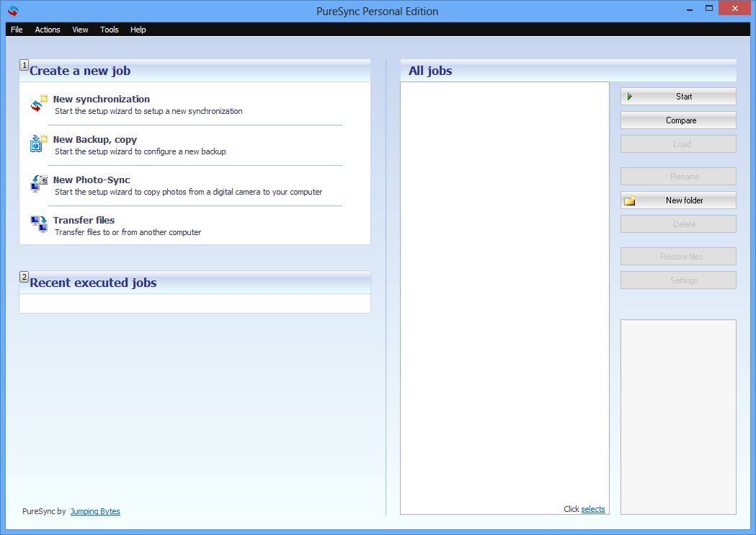The height and width of the screenshot is (535, 756).
Task: Start the New synchronization wizard
Action: [101, 99]
